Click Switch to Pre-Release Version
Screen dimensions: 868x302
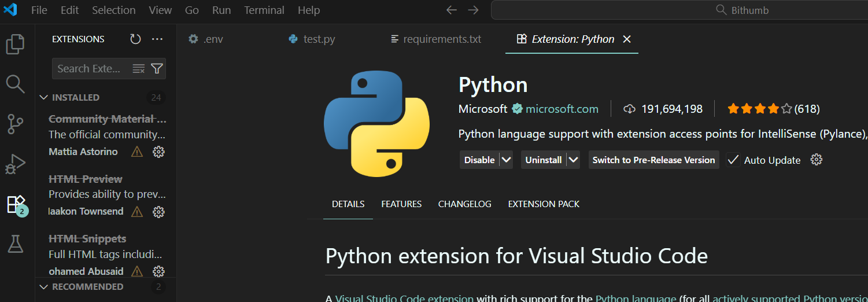(x=654, y=160)
